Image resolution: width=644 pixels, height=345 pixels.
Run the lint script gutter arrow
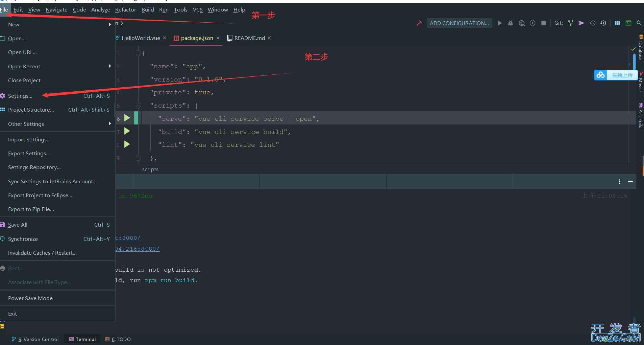pyautogui.click(x=127, y=144)
